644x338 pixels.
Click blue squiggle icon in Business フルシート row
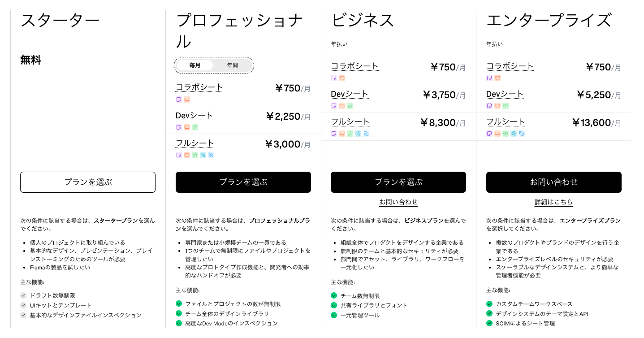358,134
